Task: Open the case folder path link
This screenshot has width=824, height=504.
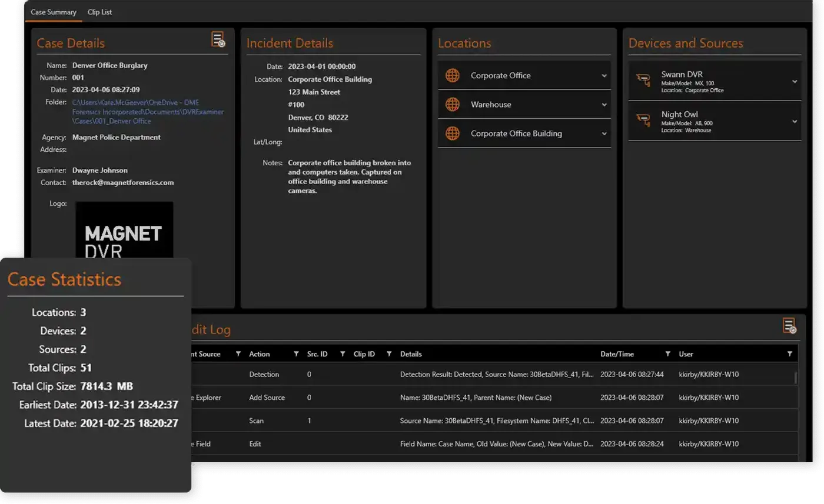Action: pos(148,112)
